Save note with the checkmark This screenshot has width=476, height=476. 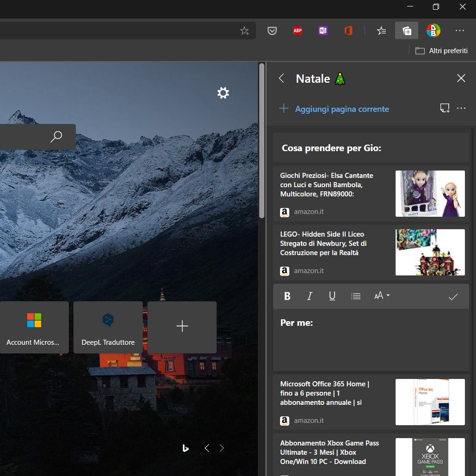tap(453, 297)
